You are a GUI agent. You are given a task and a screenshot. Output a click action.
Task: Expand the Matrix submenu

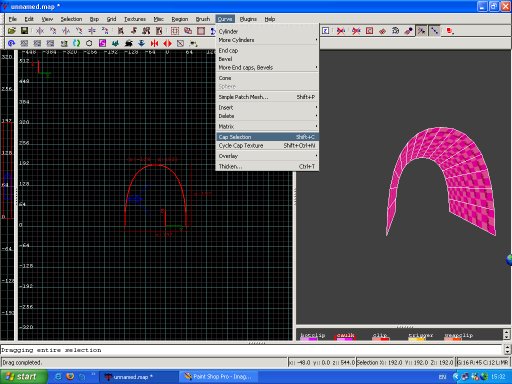(x=267, y=127)
